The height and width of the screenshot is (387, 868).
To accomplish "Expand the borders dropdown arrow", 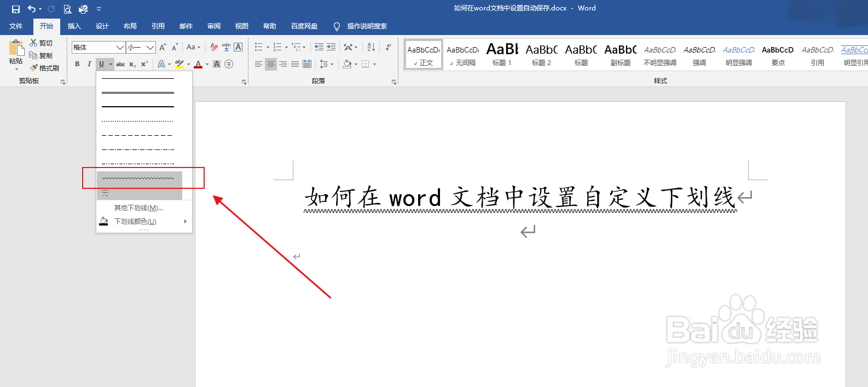I will [374, 64].
